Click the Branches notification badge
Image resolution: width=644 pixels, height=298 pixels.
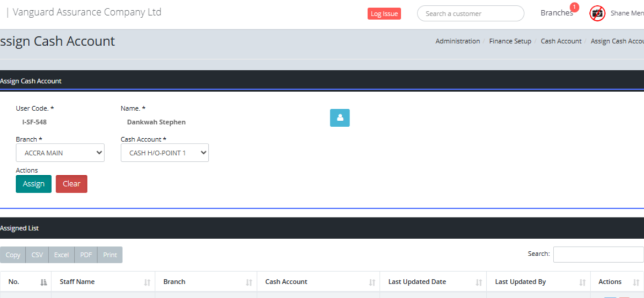(x=574, y=7)
